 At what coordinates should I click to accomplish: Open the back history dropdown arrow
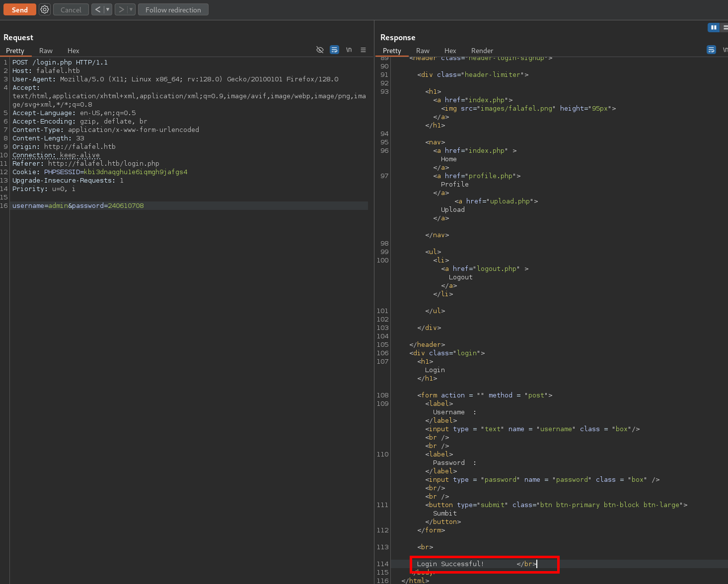click(108, 9)
